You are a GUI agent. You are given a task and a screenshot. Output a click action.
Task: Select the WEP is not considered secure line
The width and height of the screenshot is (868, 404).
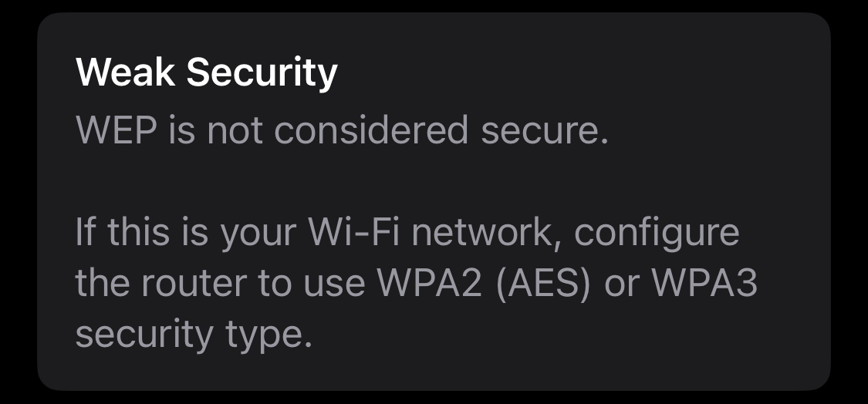(343, 130)
